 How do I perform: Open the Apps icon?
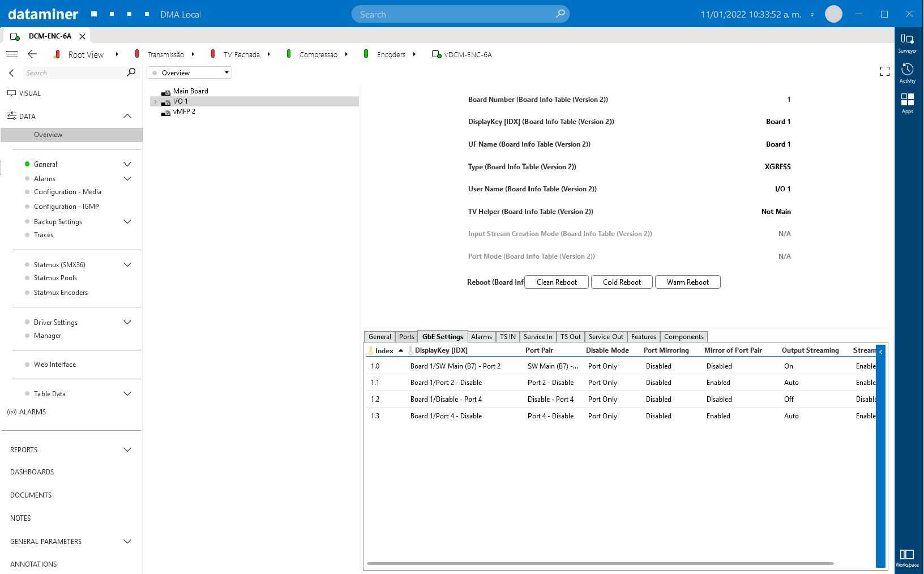[907, 103]
